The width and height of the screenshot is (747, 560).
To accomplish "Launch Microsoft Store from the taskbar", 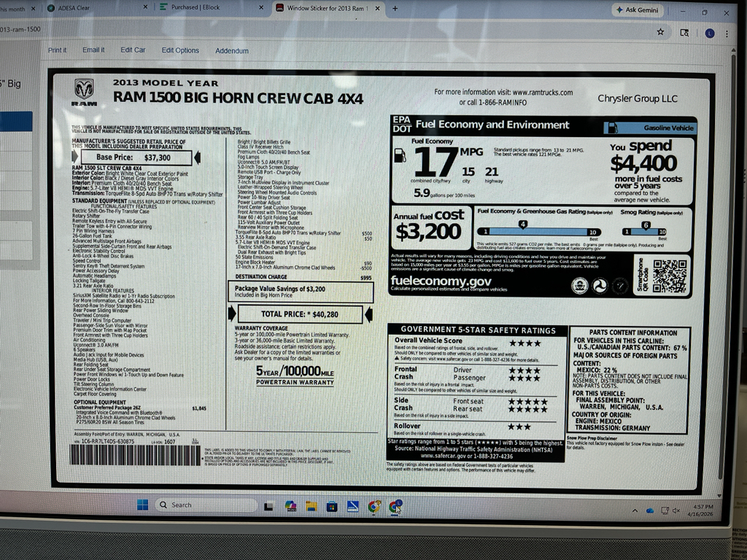I will [332, 506].
